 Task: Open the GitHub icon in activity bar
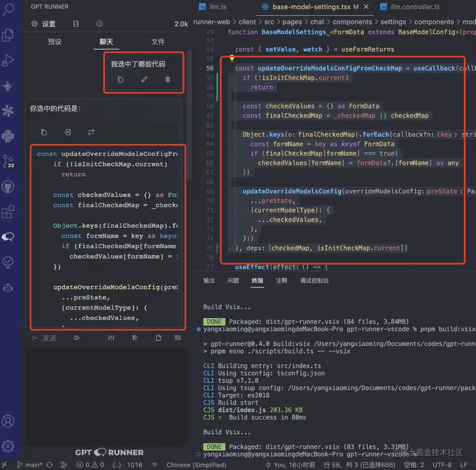coord(8,186)
